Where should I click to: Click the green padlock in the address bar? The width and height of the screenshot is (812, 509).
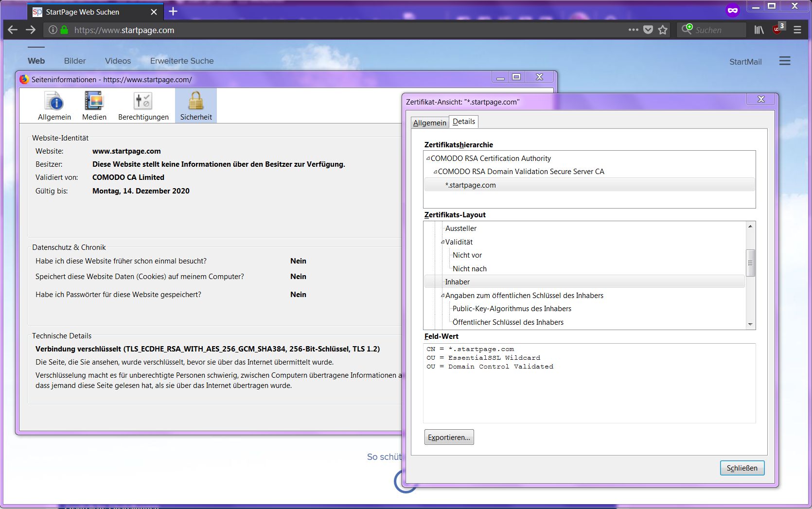pos(64,30)
